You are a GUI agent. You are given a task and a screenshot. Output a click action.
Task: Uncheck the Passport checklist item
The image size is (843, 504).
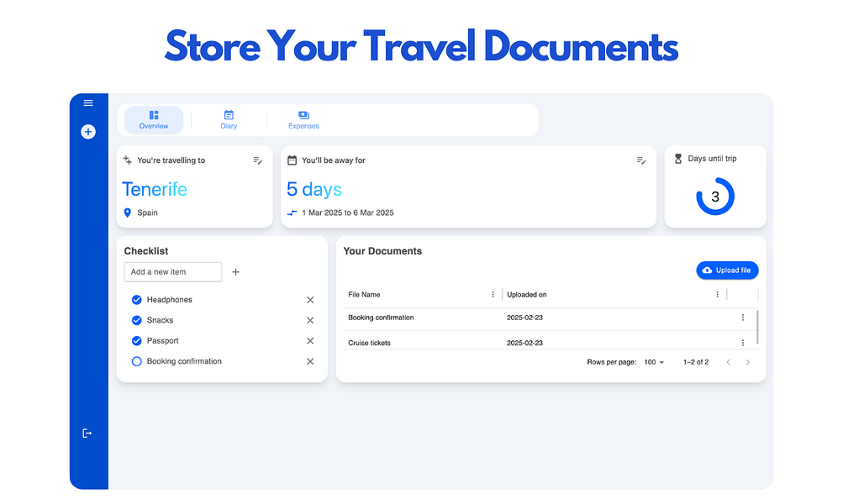click(136, 340)
